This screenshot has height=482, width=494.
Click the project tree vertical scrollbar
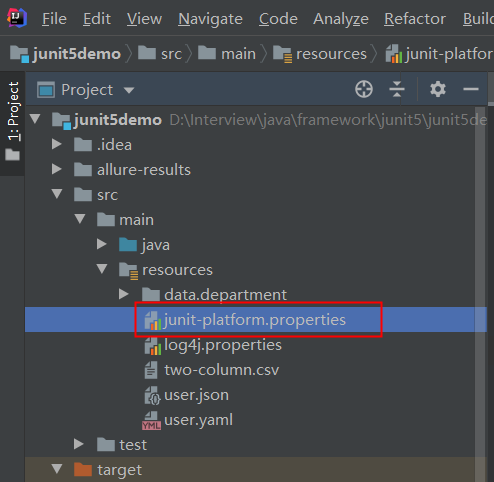[x=480, y=293]
